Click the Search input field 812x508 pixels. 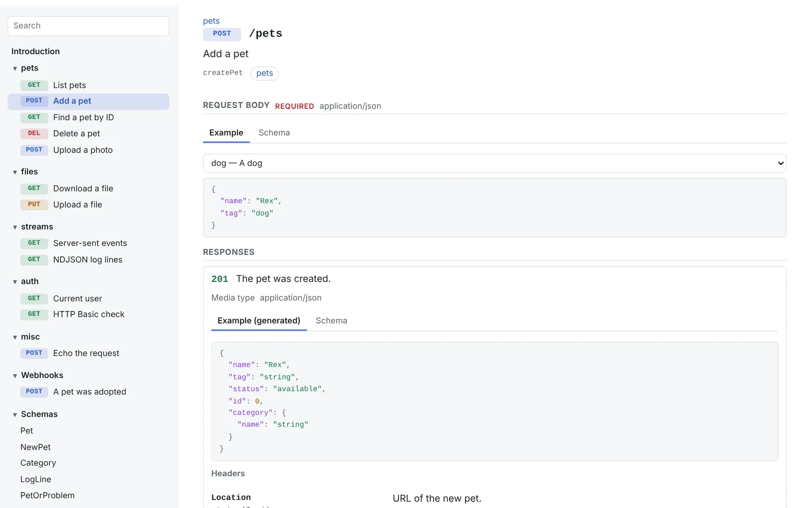[x=88, y=26]
